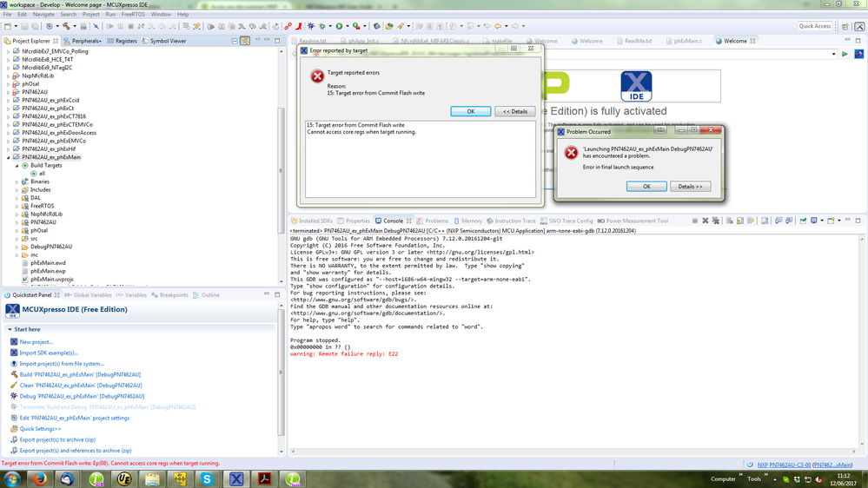Viewport: 868px width, 488px height.
Task: Open the URL dropdown in Welcome browser
Action: (833, 54)
